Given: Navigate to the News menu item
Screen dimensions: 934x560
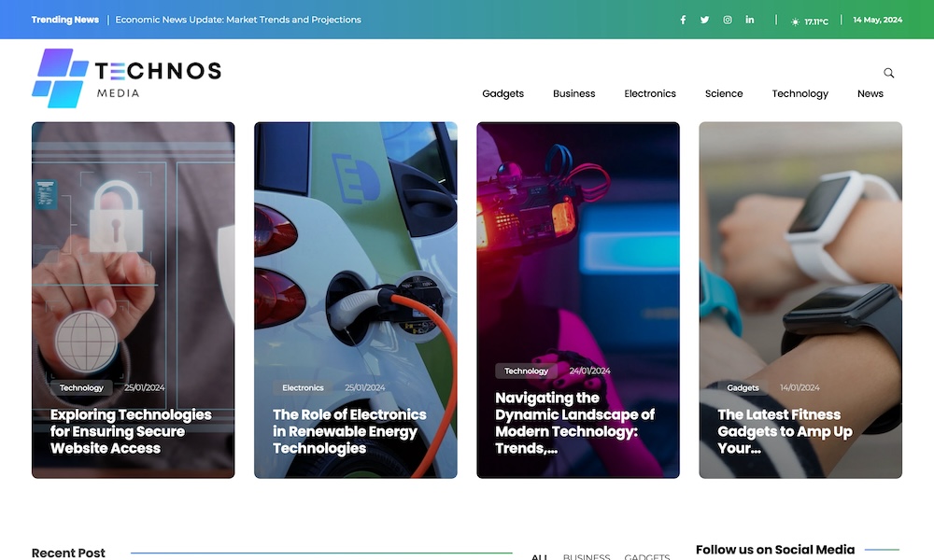Looking at the screenshot, I should click(x=870, y=93).
